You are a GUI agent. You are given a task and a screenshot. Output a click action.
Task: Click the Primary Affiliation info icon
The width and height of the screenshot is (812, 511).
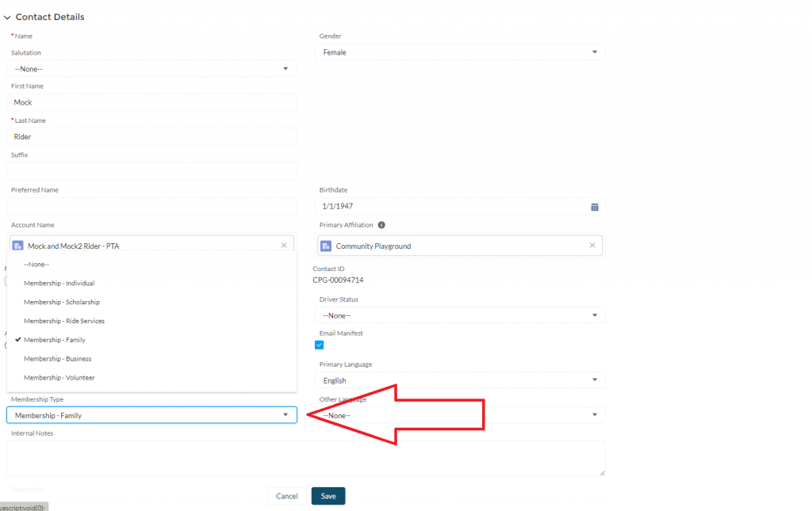(381, 225)
